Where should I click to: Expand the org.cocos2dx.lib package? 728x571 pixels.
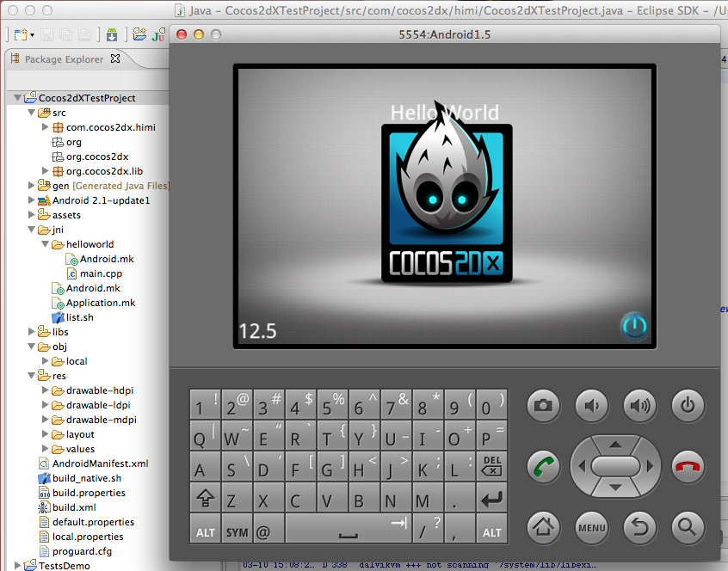tap(45, 170)
